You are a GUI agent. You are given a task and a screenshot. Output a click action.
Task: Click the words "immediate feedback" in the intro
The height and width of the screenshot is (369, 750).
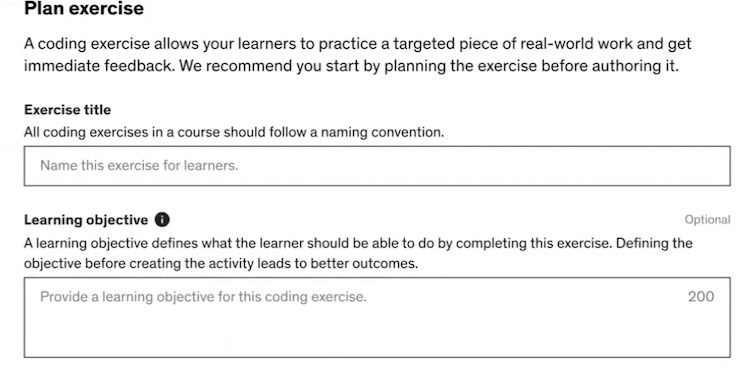tap(99, 66)
